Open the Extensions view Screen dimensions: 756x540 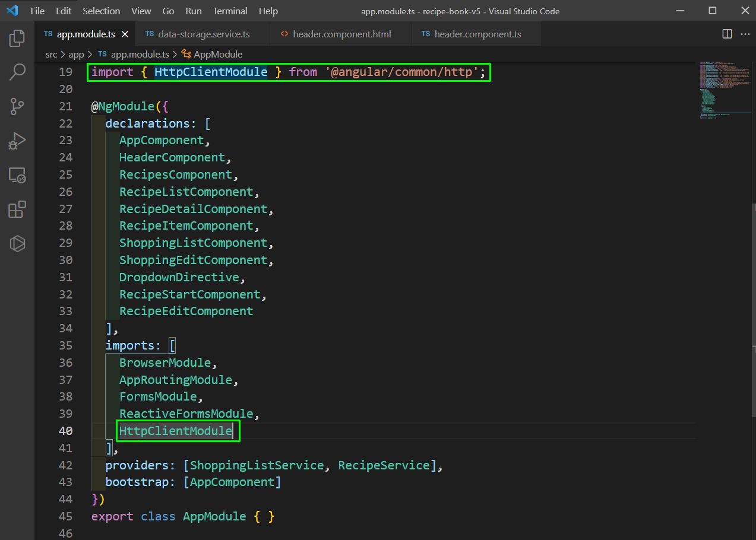(x=17, y=209)
